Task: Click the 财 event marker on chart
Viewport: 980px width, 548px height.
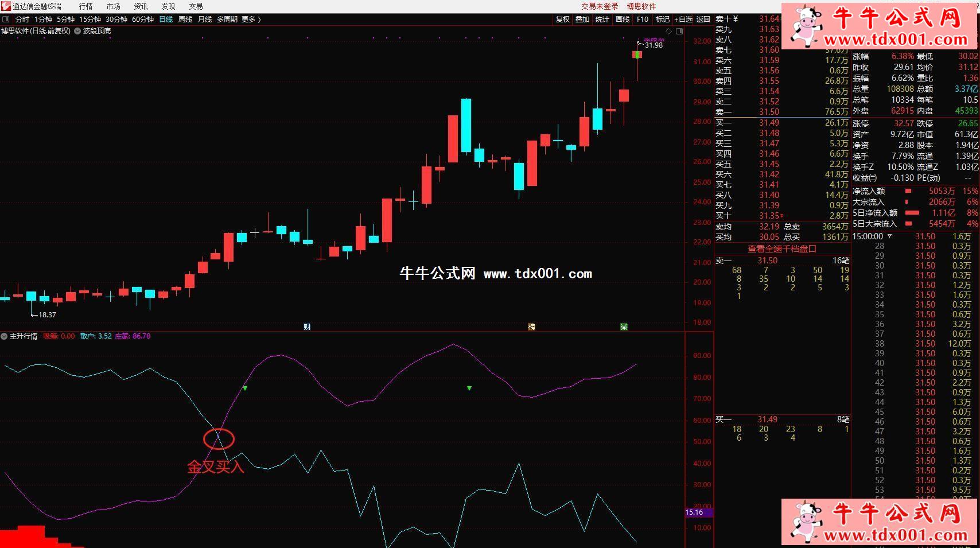Action: [307, 327]
